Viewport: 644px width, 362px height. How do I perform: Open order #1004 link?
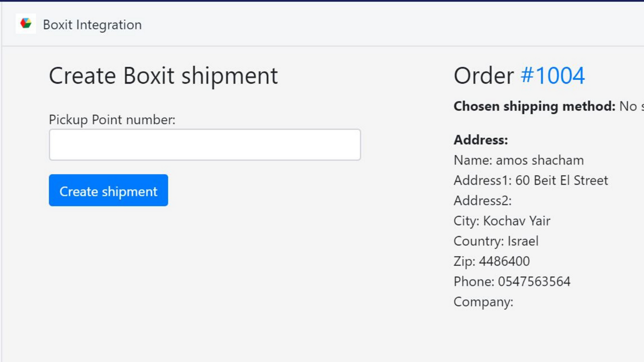pos(552,75)
